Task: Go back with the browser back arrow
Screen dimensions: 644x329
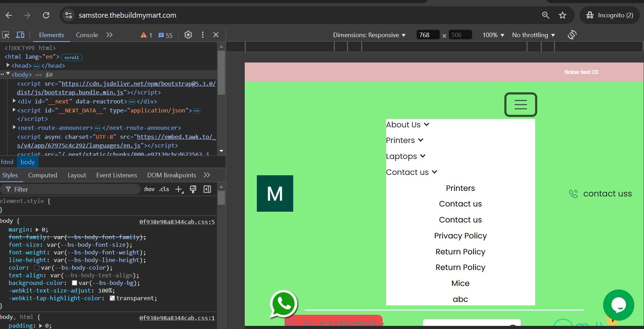Action: [9, 15]
